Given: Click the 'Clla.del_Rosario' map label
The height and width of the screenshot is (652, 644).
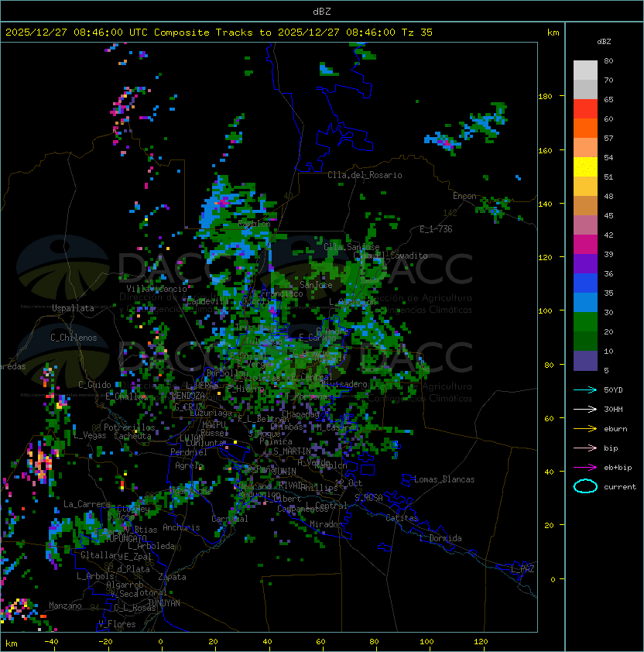Looking at the screenshot, I should coord(365,175).
